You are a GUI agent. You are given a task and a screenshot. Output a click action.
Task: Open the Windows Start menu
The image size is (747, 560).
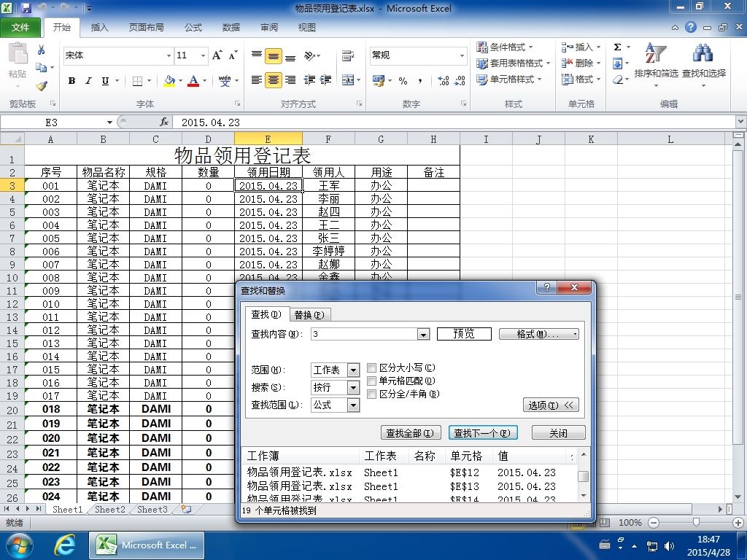point(19,545)
